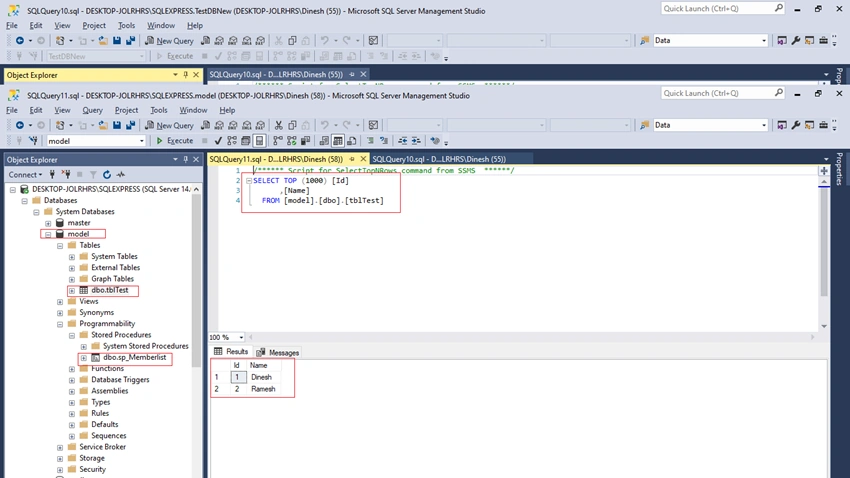This screenshot has height=478, width=850.
Task: Open Project menu in SQLQuery10 window
Action: pos(94,25)
